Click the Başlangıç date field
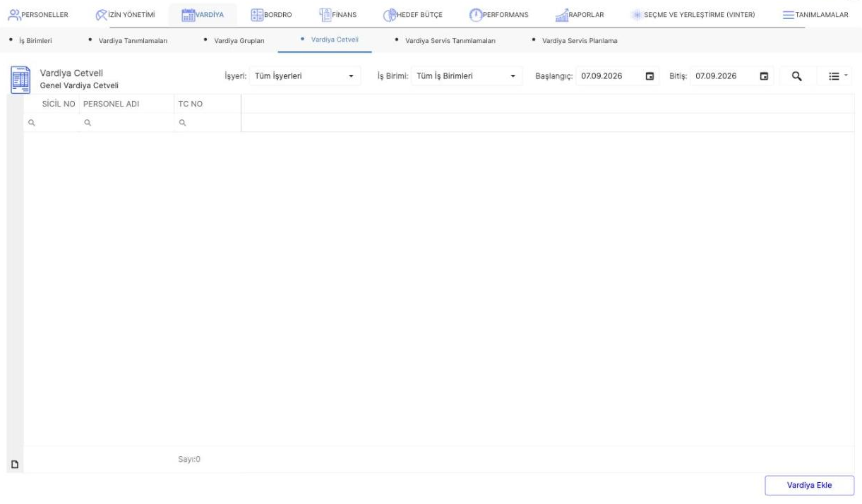862x504 pixels. click(610, 76)
